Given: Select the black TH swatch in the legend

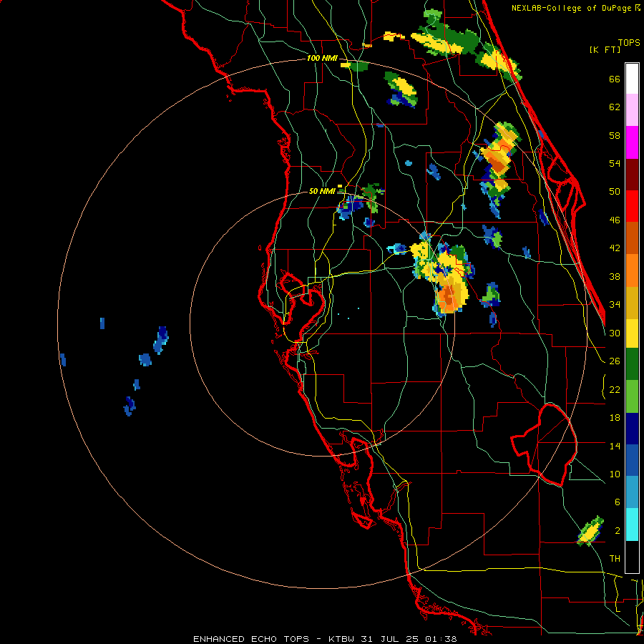Looking at the screenshot, I should click(632, 557).
